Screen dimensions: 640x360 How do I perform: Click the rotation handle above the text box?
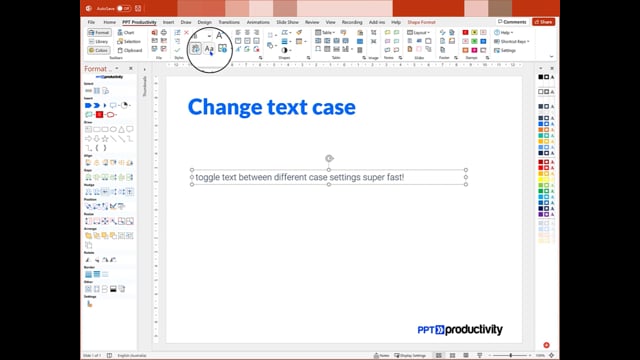click(x=329, y=158)
